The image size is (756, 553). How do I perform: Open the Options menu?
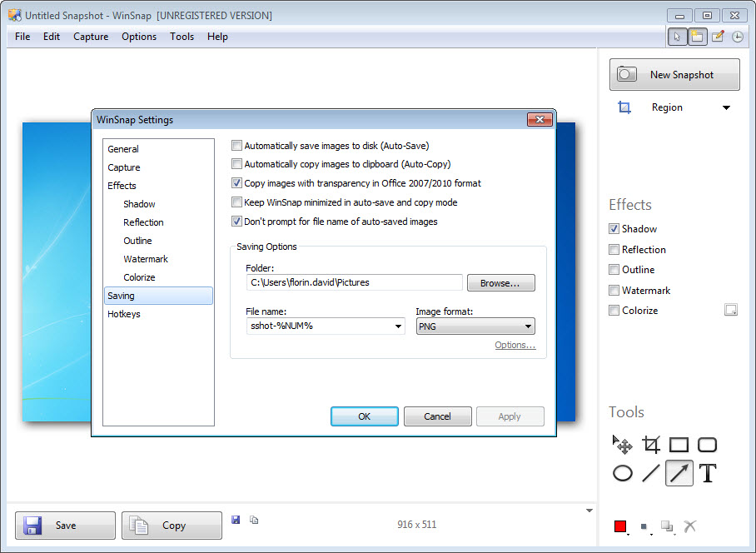coord(139,37)
